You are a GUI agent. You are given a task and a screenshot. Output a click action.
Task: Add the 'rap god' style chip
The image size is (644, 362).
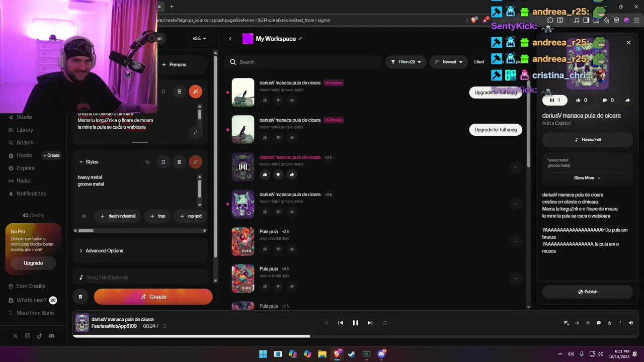190,216
